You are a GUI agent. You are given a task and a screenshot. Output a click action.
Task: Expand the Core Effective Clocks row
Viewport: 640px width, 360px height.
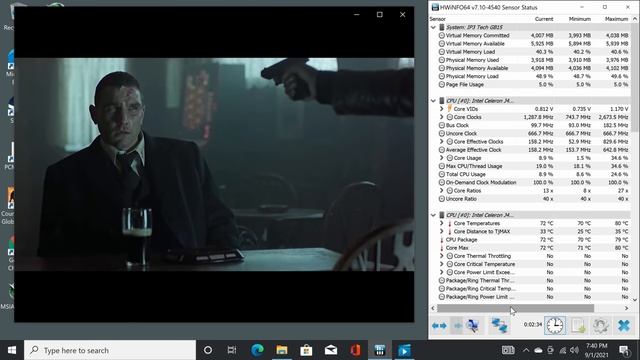[x=441, y=142]
